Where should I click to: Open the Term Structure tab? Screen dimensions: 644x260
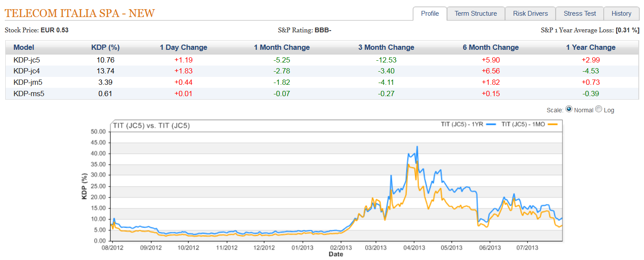[476, 14]
